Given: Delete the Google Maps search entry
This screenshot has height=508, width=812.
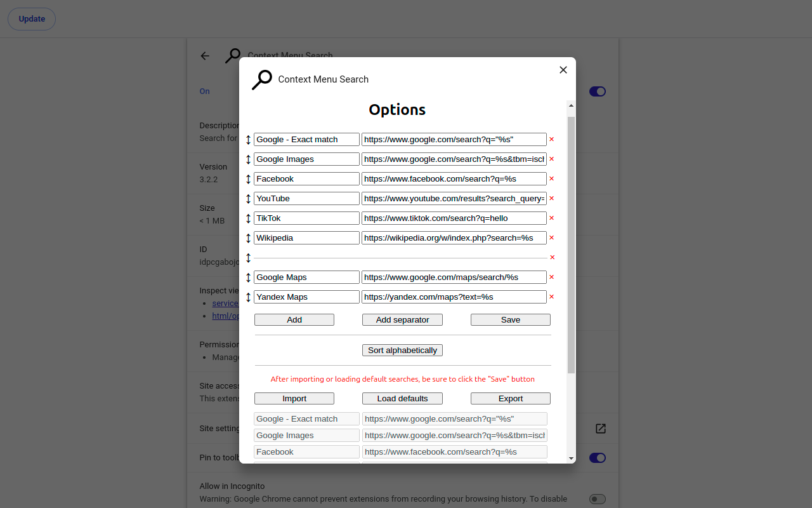Looking at the screenshot, I should 551,277.
